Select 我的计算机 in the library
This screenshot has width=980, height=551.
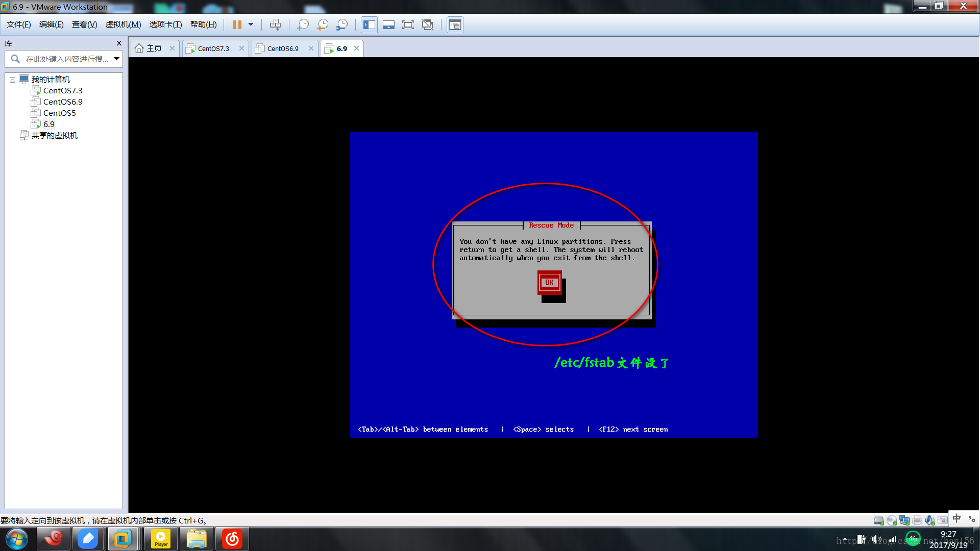tap(51, 79)
